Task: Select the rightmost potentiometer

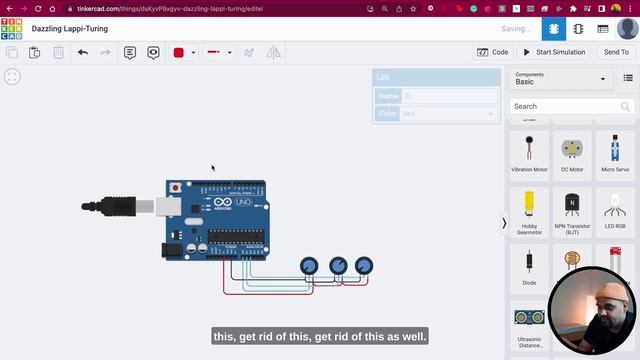Action: (364, 266)
